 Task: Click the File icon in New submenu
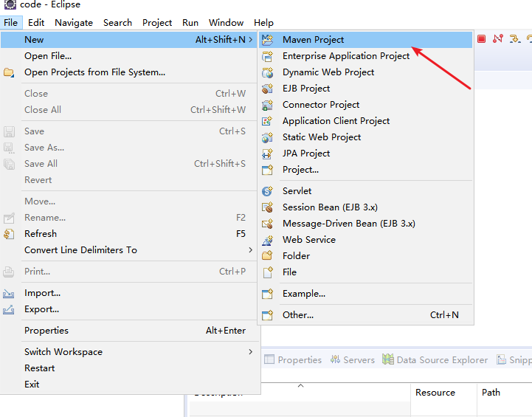point(267,272)
